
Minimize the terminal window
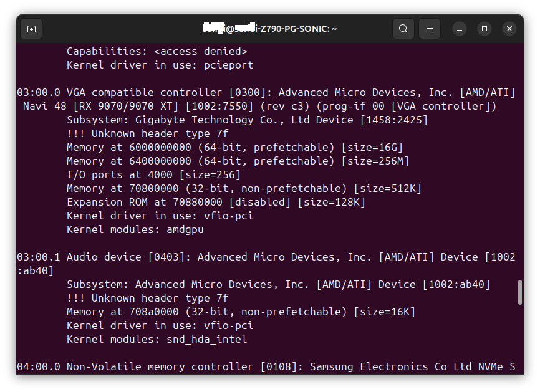[x=460, y=29]
